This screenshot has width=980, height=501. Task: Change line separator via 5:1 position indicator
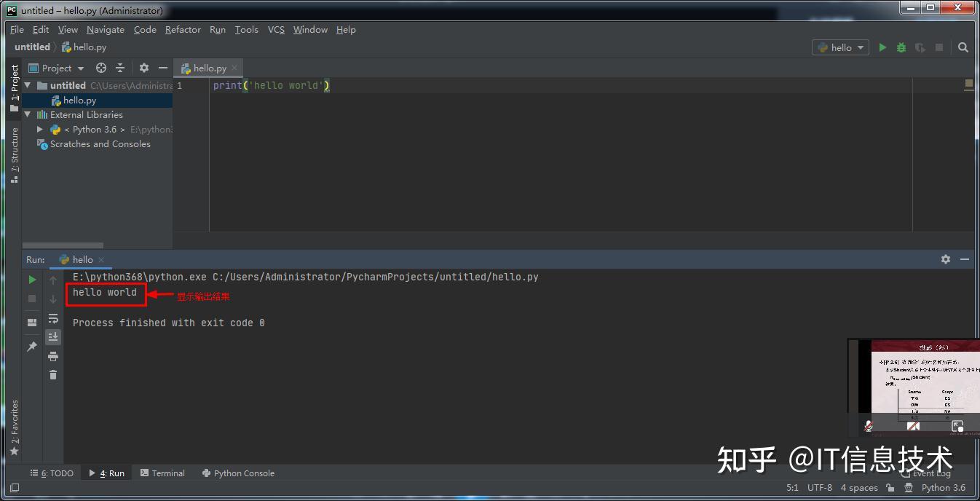[x=792, y=488]
